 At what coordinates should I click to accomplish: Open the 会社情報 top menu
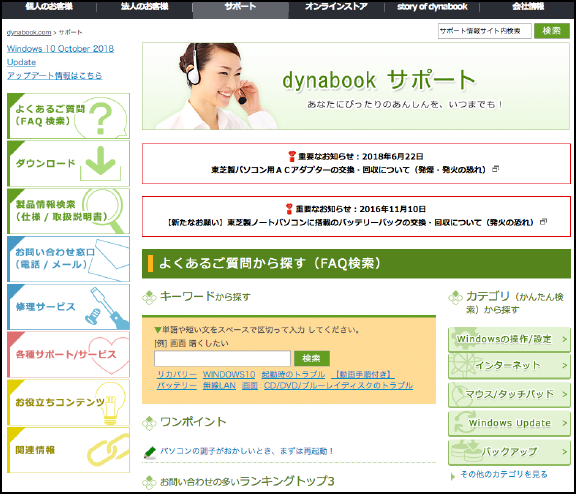coord(528,7)
